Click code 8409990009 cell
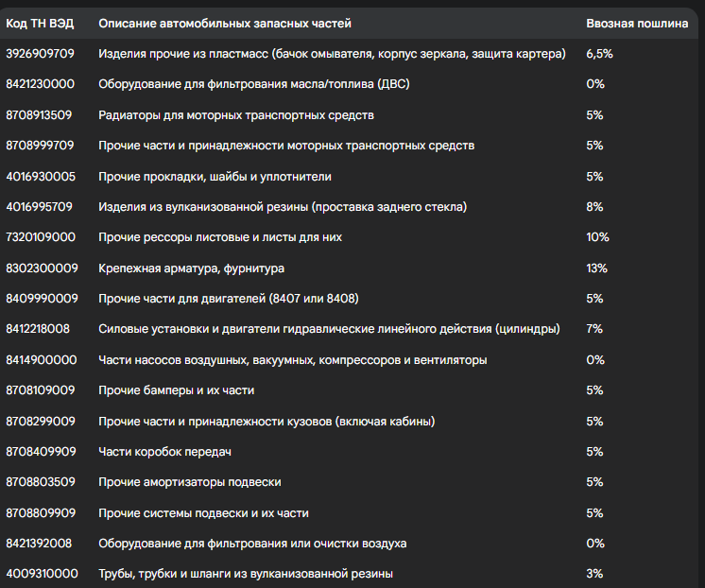 pyautogui.click(x=42, y=299)
